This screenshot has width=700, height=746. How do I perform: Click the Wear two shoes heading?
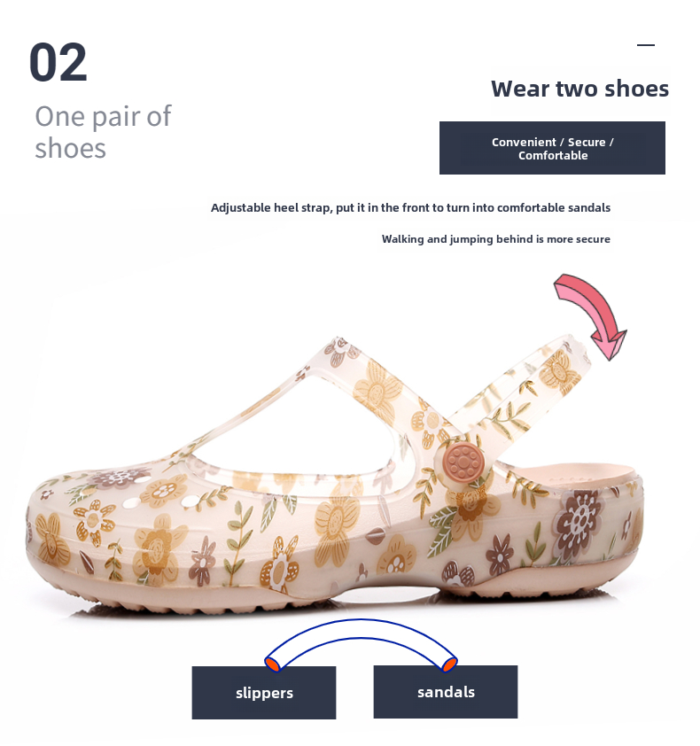click(579, 89)
